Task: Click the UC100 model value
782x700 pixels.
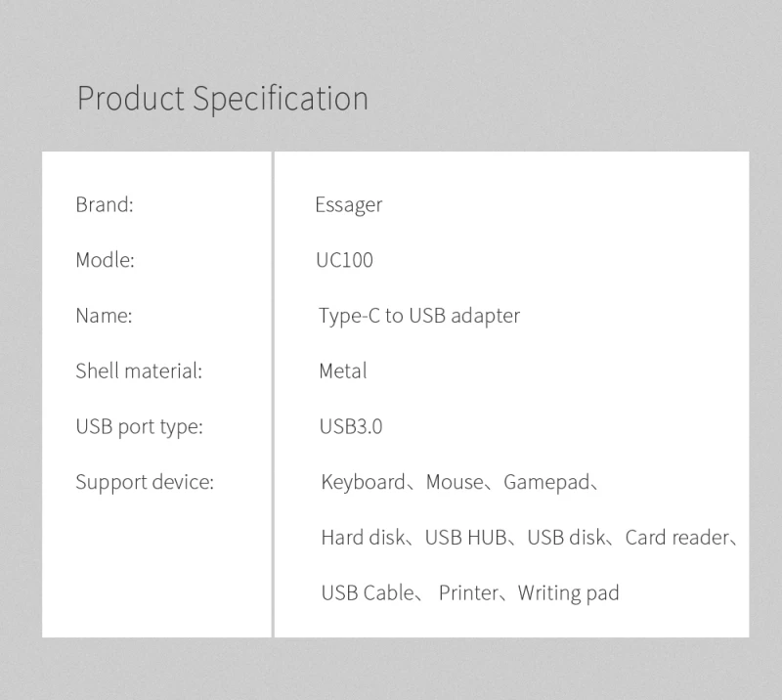Action: point(345,260)
